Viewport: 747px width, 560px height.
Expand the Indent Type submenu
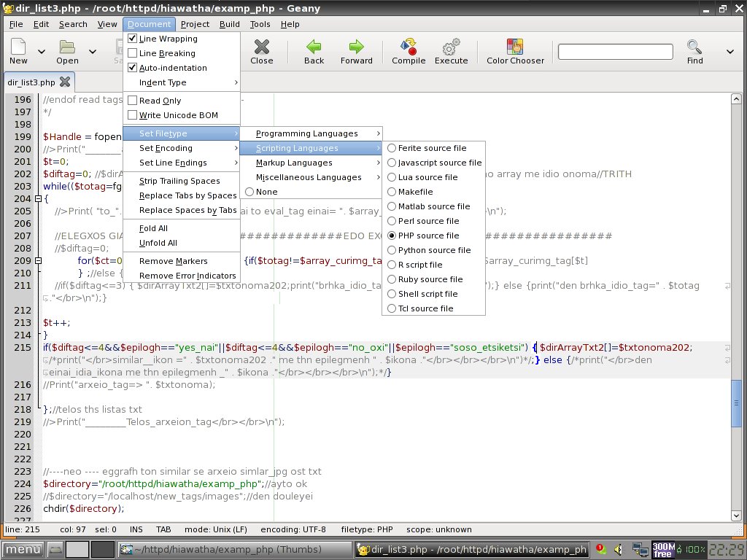(182, 82)
